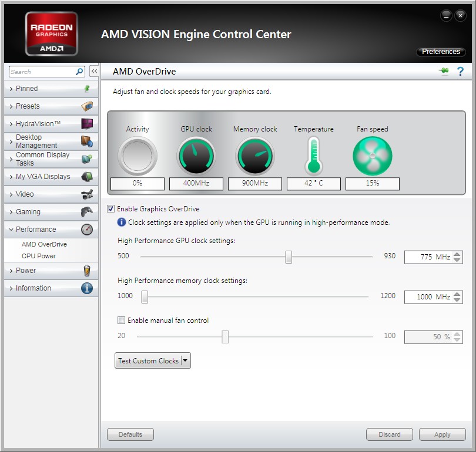The height and width of the screenshot is (452, 476).
Task: Close the Control Center window
Action: [460, 15]
